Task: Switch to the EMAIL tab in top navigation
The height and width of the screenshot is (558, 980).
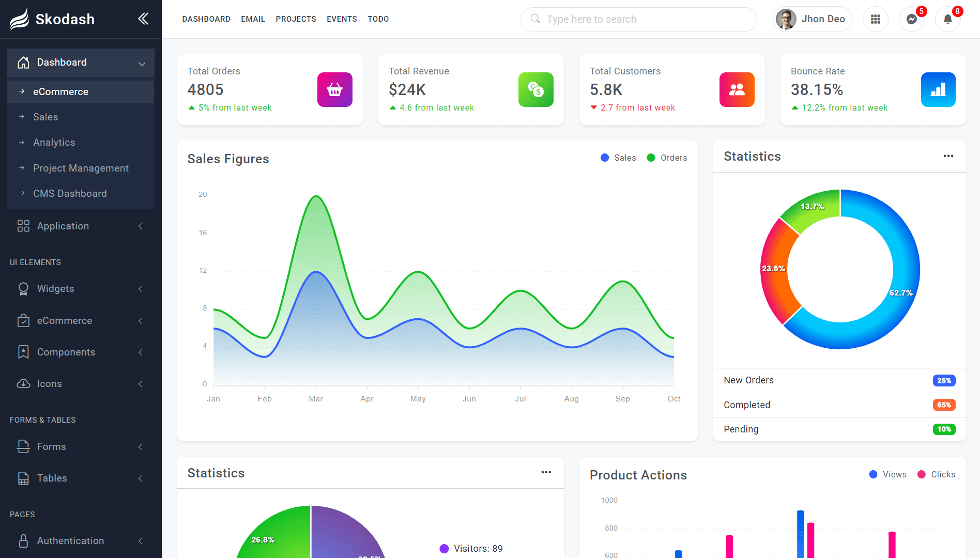Action: click(253, 19)
